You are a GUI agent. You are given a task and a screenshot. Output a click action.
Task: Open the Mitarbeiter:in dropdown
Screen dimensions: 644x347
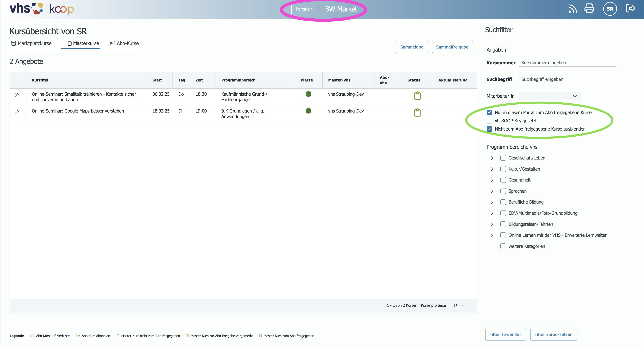pyautogui.click(x=550, y=96)
